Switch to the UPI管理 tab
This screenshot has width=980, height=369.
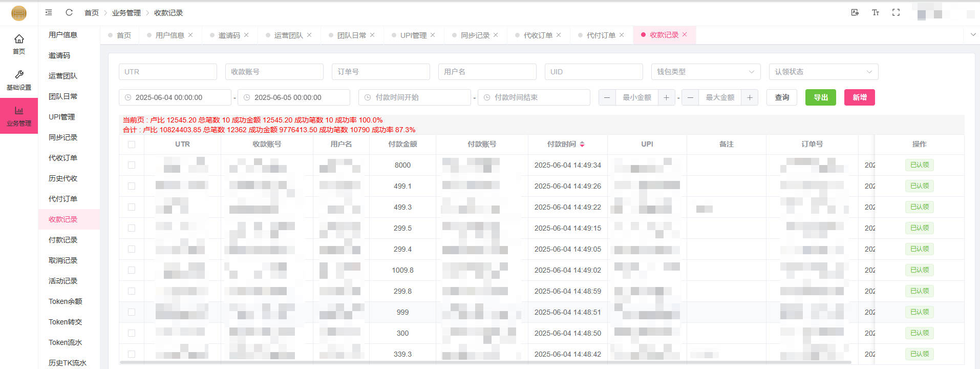[x=413, y=35]
